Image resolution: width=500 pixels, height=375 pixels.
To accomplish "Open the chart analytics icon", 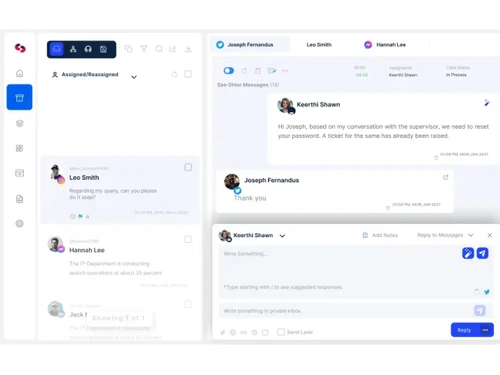I will pos(173,49).
